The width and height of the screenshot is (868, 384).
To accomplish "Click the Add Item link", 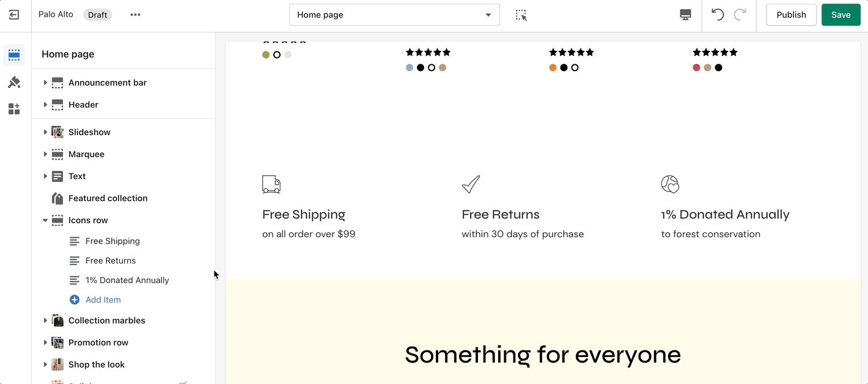I will coord(103,300).
